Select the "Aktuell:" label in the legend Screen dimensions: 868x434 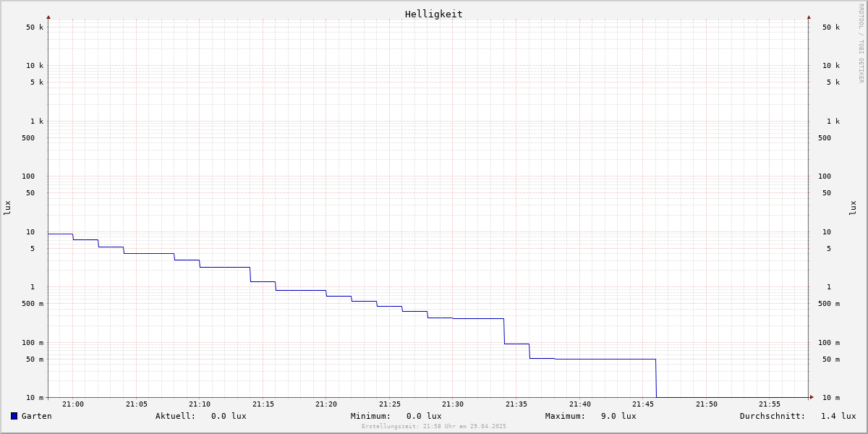[x=176, y=416]
